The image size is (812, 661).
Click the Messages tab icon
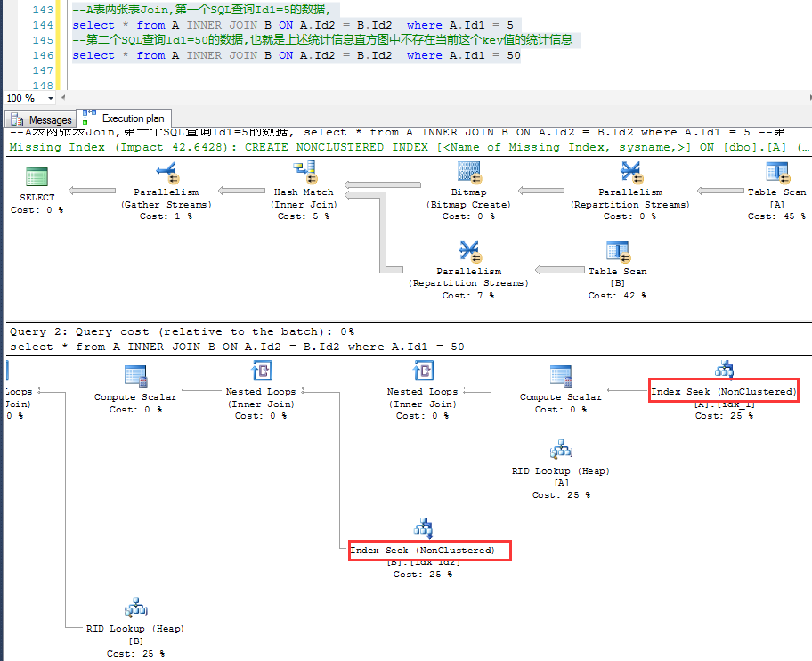click(17, 119)
